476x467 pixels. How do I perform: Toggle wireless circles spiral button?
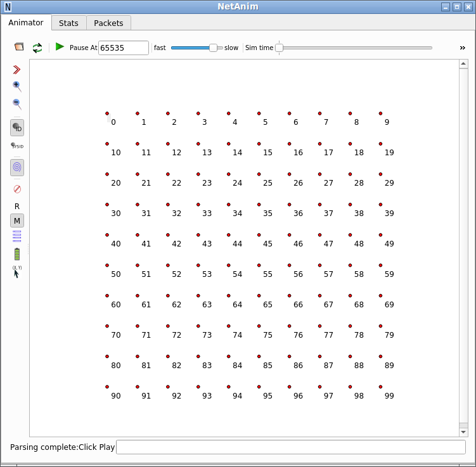17,167
